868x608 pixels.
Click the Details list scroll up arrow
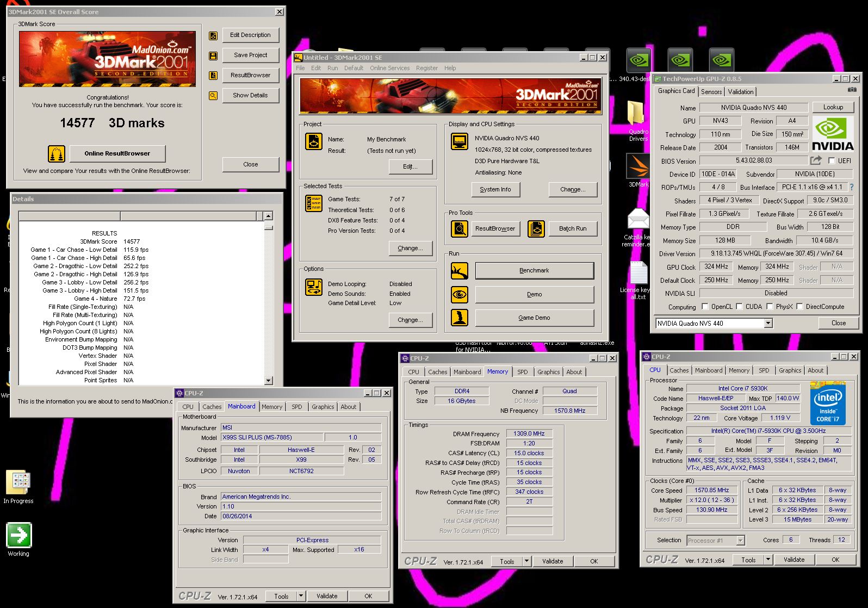(268, 216)
